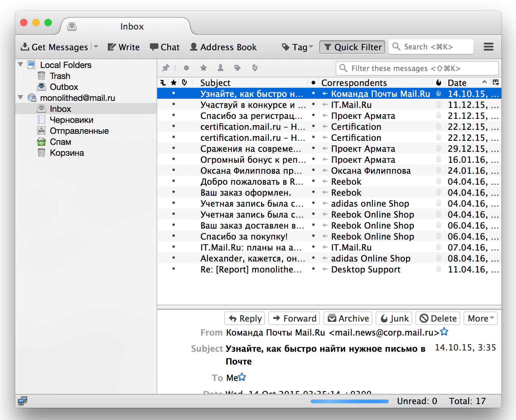The image size is (516, 420).
Task: Click the status bar progress bar
Action: tap(349, 401)
